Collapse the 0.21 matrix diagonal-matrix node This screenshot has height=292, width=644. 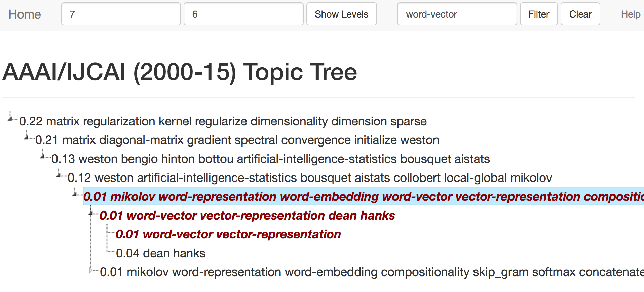26,137
